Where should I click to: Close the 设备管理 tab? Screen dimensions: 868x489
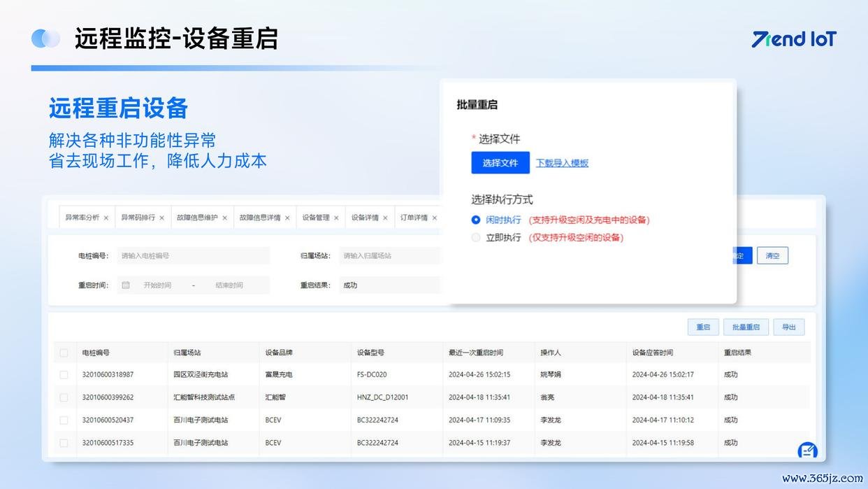pyautogui.click(x=336, y=218)
